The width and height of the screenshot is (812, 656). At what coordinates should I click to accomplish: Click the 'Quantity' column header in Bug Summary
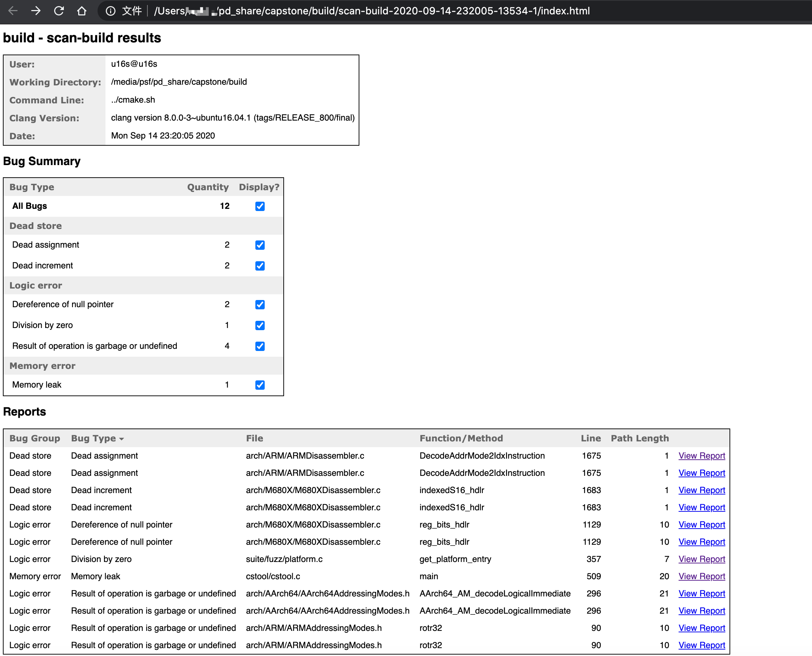[208, 187]
